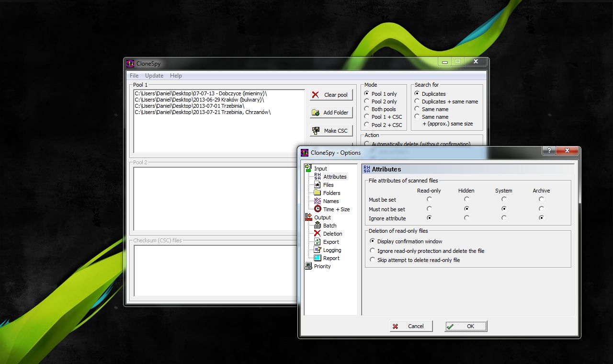The image size is (613, 364).
Task: Select Archive Ignore attribute radio
Action: click(541, 217)
